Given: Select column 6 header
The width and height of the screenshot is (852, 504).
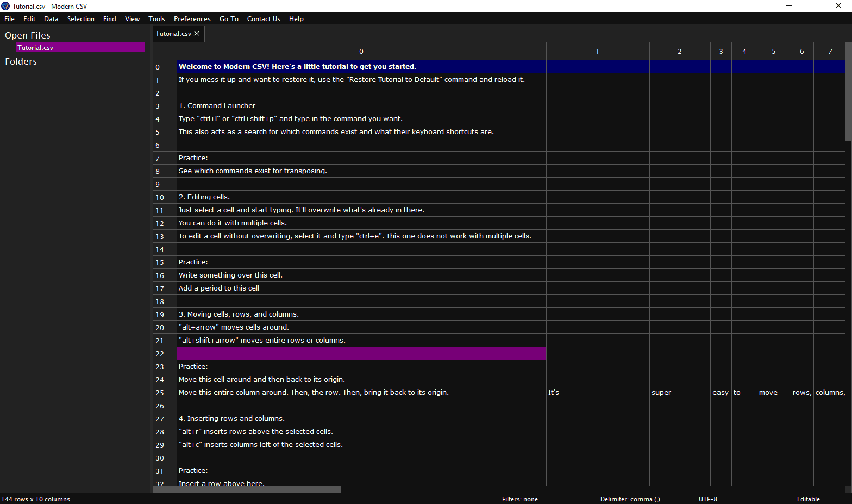Looking at the screenshot, I should [802, 52].
